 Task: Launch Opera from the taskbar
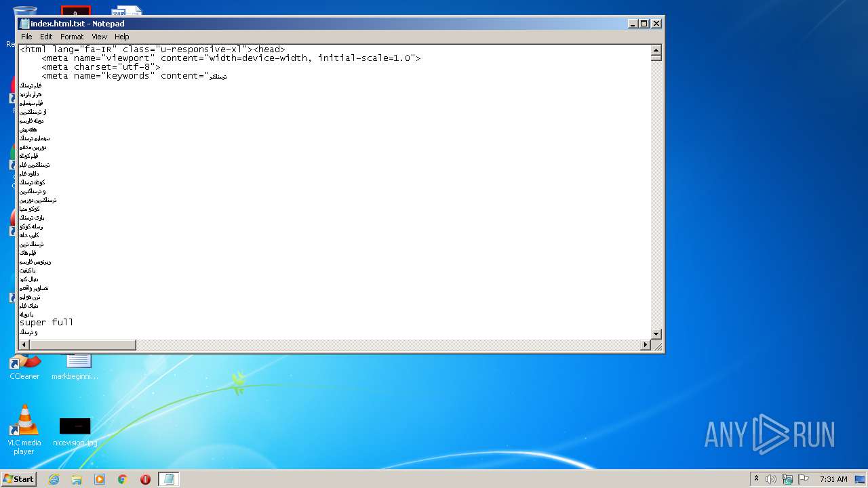point(145,479)
